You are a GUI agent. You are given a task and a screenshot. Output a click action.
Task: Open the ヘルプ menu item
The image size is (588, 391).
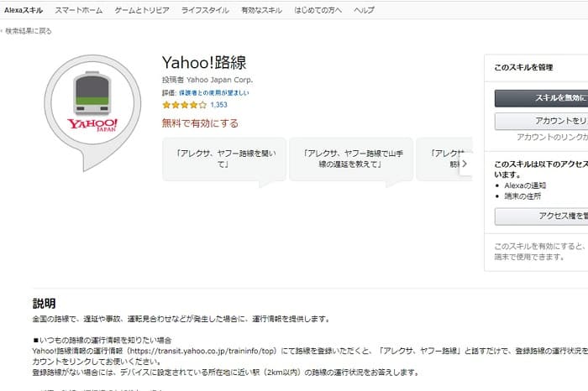tap(364, 10)
